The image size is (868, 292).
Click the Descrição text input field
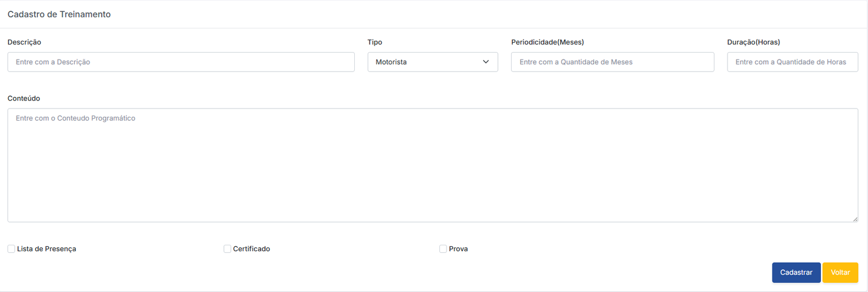(x=181, y=62)
